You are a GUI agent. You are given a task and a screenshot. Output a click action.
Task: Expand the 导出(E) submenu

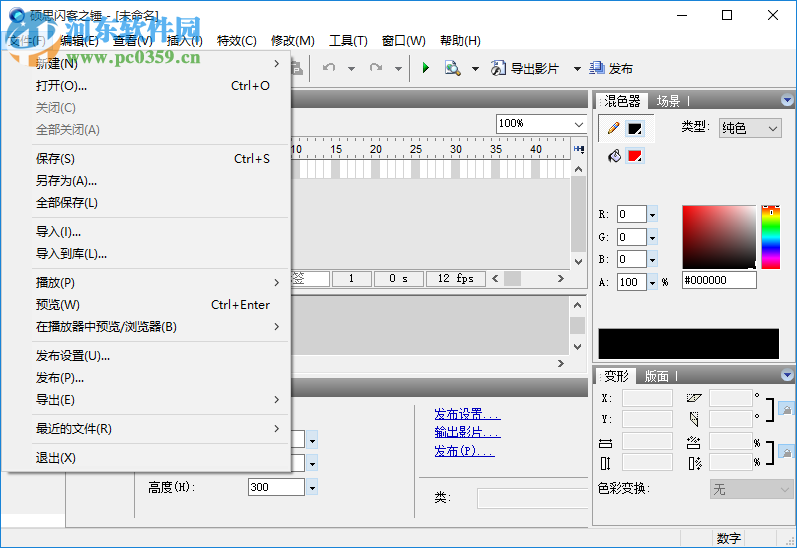point(161,400)
